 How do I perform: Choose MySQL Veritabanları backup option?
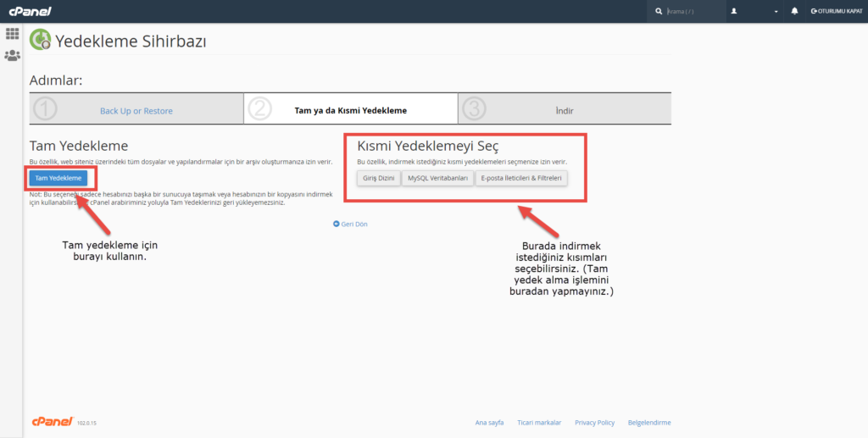tap(437, 178)
